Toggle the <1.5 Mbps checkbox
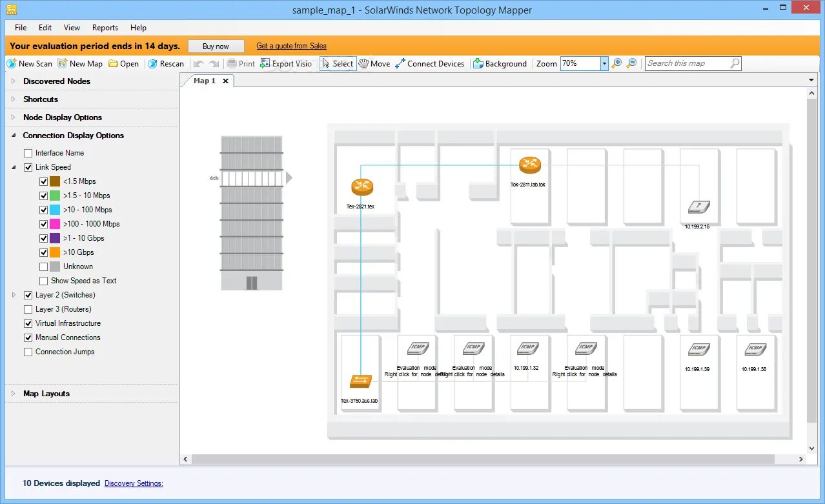 click(x=43, y=181)
